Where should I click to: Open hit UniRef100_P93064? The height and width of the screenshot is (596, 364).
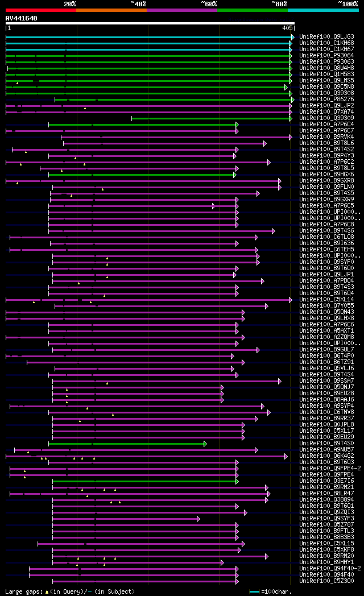pos(326,56)
